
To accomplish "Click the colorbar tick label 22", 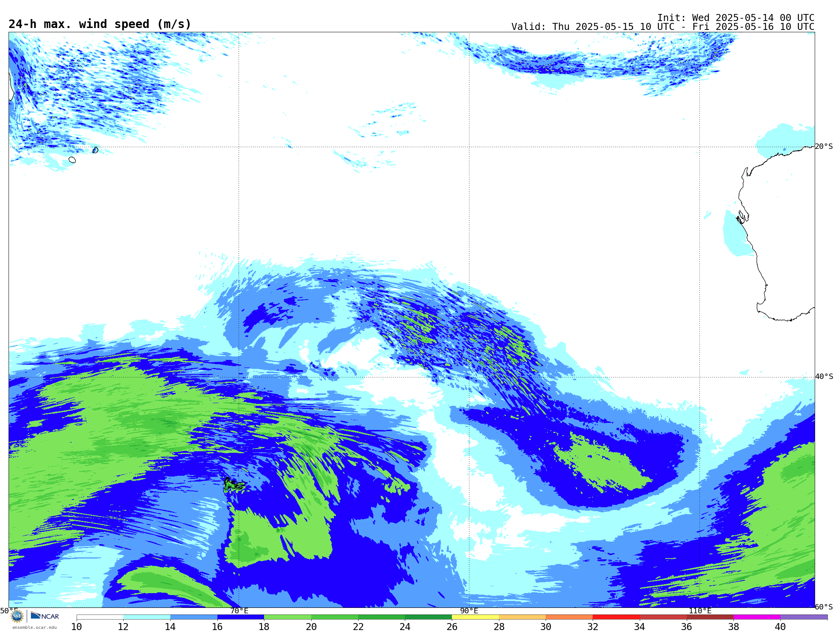I will (x=358, y=627).
